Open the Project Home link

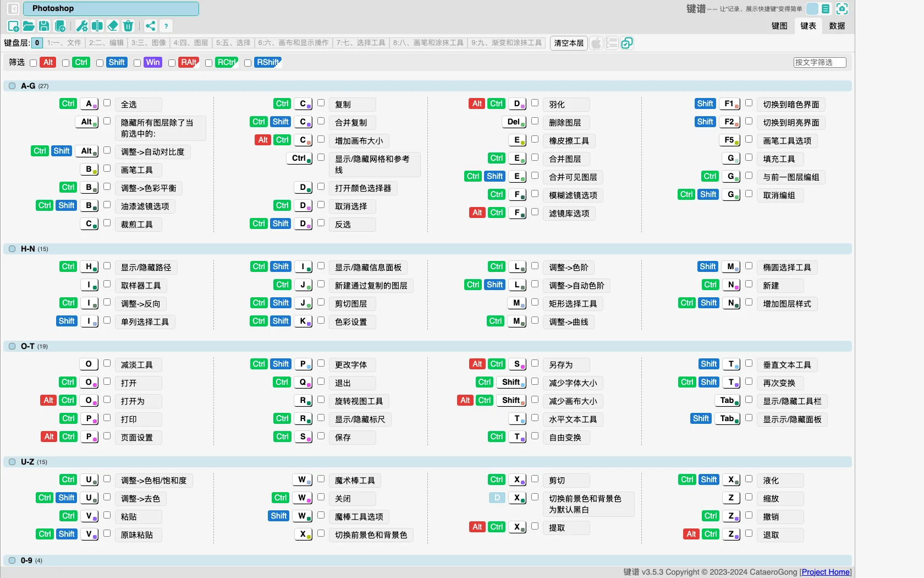826,572
